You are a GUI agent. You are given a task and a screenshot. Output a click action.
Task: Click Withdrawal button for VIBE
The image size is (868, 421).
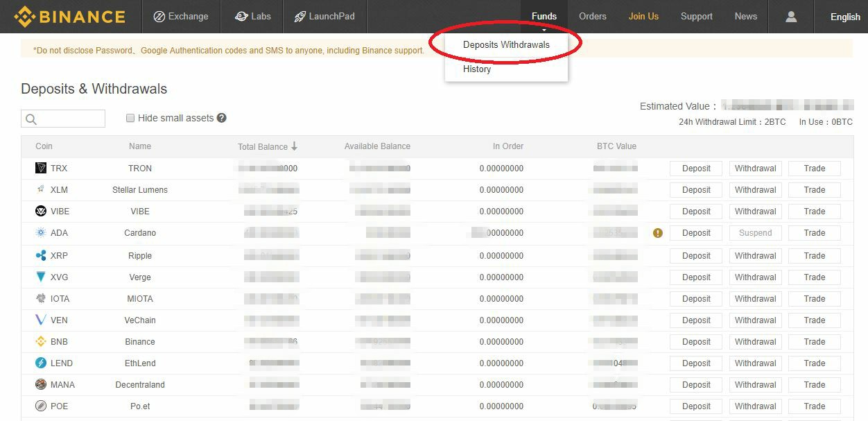click(756, 212)
